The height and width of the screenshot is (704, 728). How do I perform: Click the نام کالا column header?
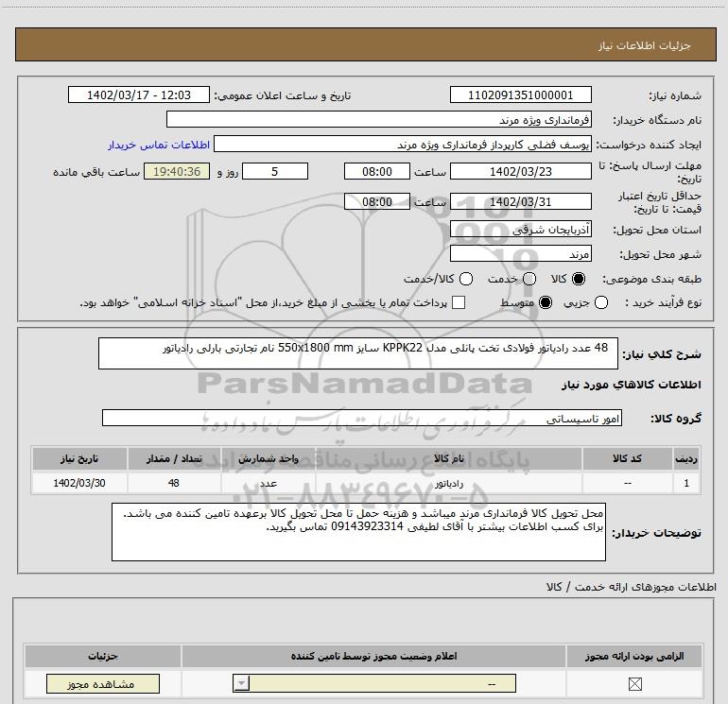[x=448, y=458]
